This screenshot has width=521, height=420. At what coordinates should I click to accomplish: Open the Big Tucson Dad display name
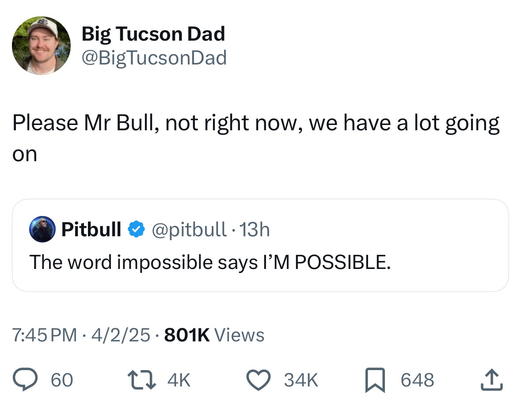coord(153,34)
